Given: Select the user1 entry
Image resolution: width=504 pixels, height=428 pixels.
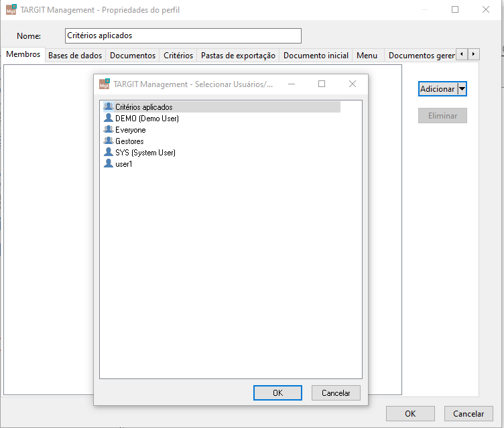Looking at the screenshot, I should 123,164.
